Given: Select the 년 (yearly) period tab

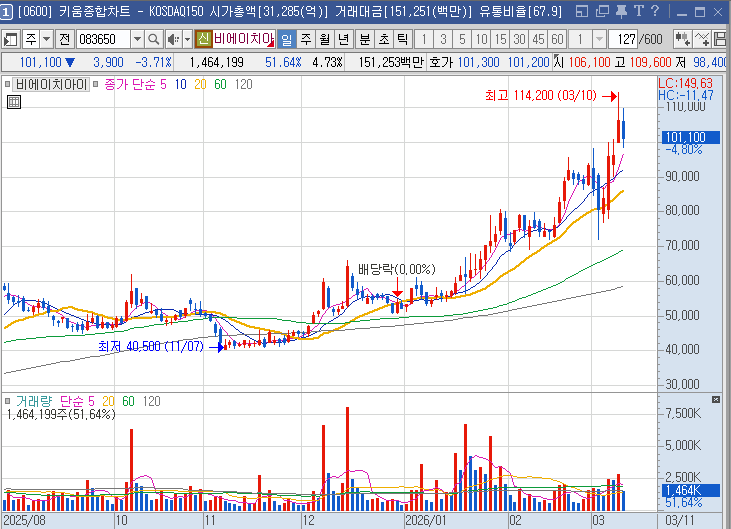Looking at the screenshot, I should tap(343, 39).
